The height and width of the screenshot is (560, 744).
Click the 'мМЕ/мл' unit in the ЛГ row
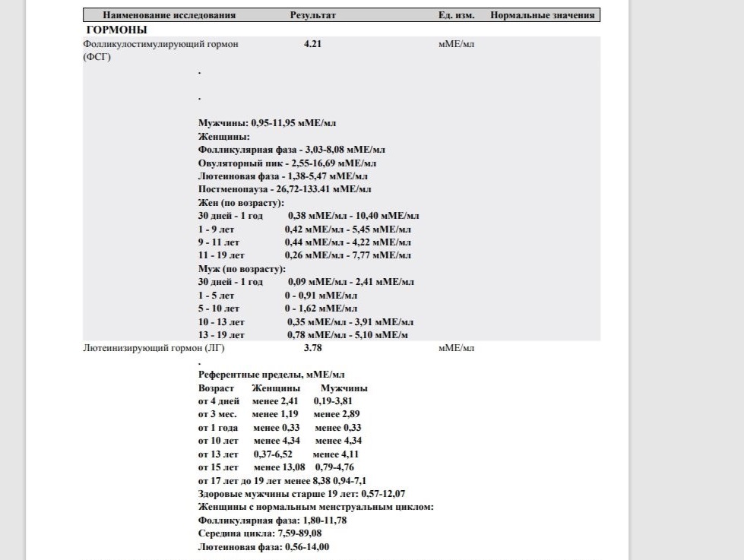[x=456, y=348]
